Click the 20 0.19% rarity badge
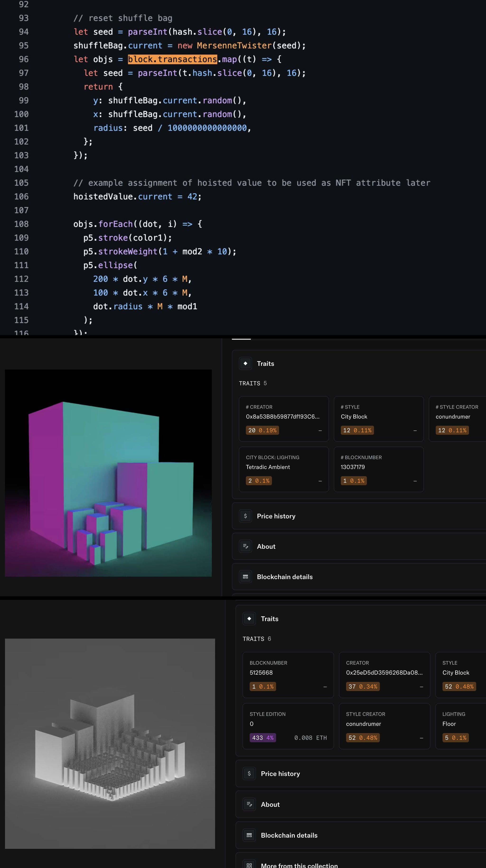 point(262,430)
